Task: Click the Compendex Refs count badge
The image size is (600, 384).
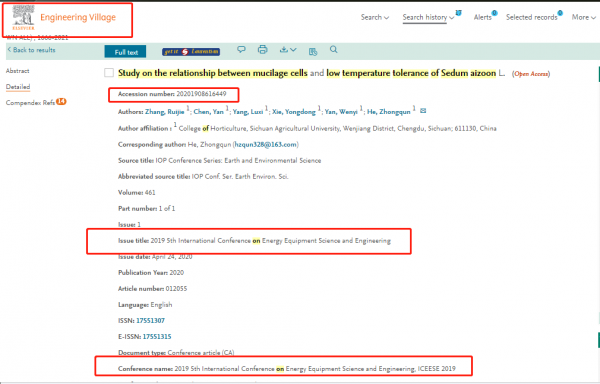Action: 61,101
